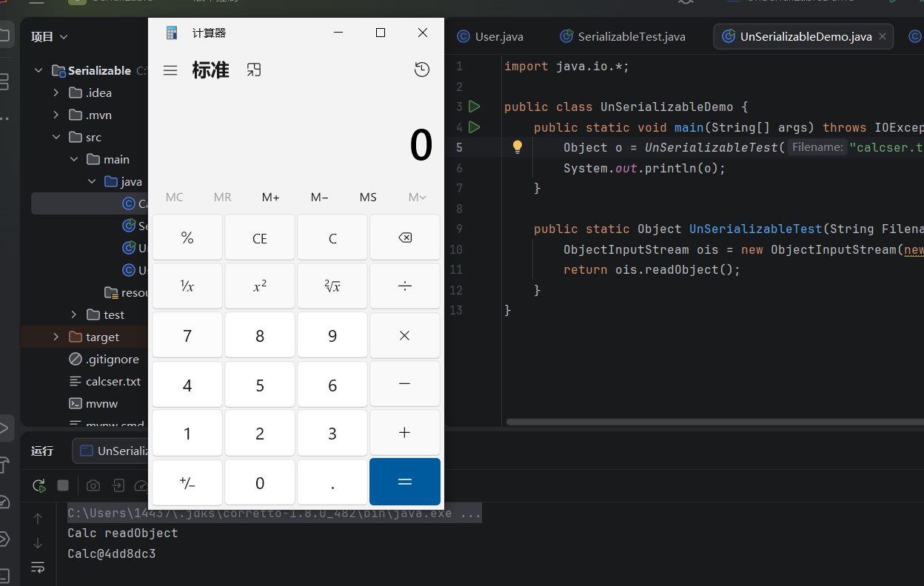Click the yellow lightbulb intention icon
Viewport: 924px width, 586px height.
(x=518, y=146)
